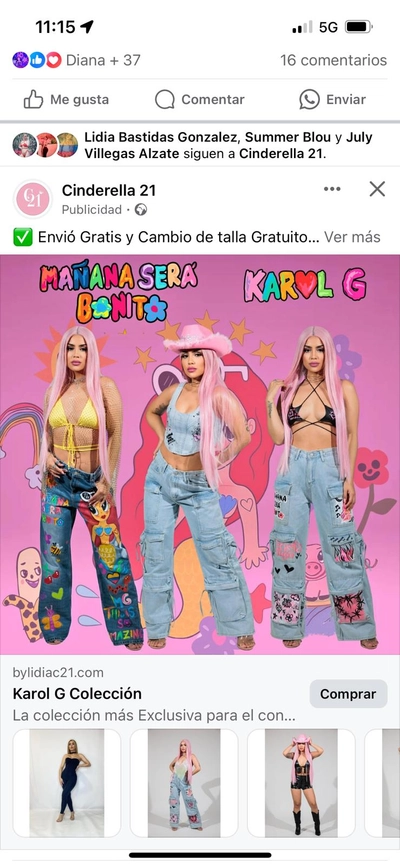Tap the WhatsApp Enviar icon

[x=309, y=99]
